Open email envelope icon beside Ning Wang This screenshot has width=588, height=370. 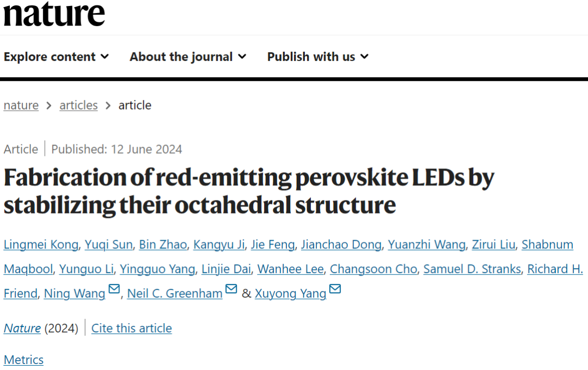coord(114,289)
